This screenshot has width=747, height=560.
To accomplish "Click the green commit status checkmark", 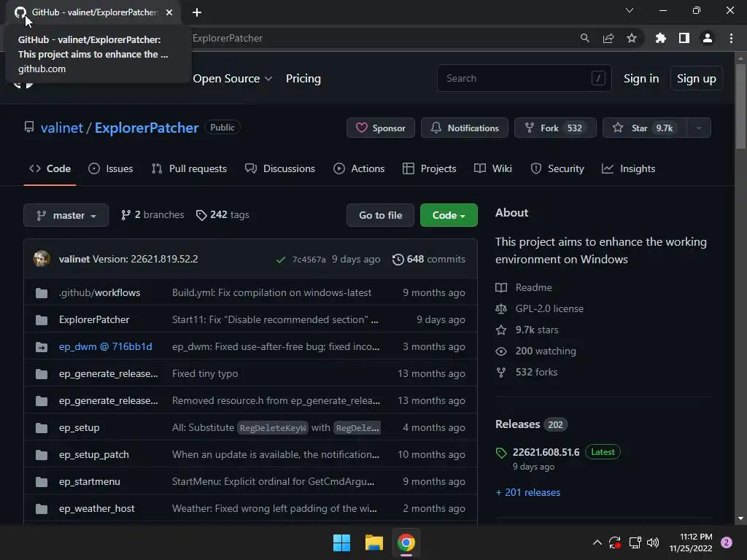I will [281, 260].
